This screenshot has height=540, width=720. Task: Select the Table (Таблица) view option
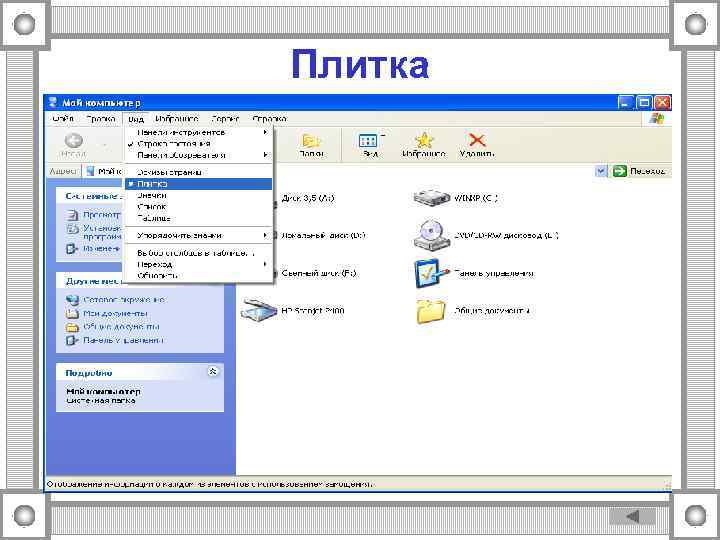[198, 218]
